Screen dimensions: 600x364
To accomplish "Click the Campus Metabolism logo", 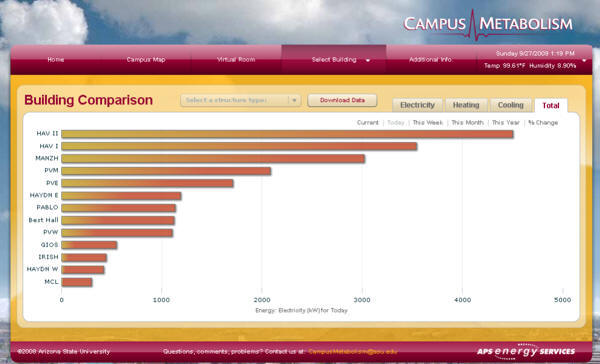I will coord(488,24).
